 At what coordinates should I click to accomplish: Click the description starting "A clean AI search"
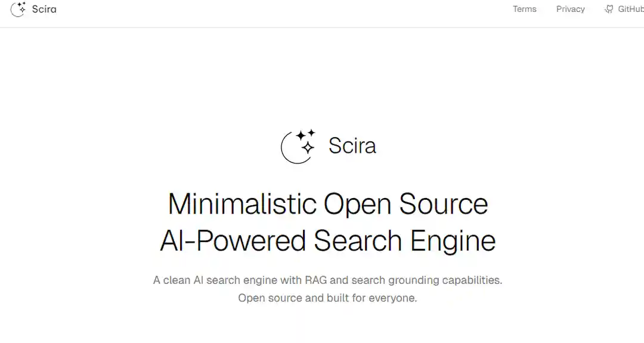click(328, 280)
